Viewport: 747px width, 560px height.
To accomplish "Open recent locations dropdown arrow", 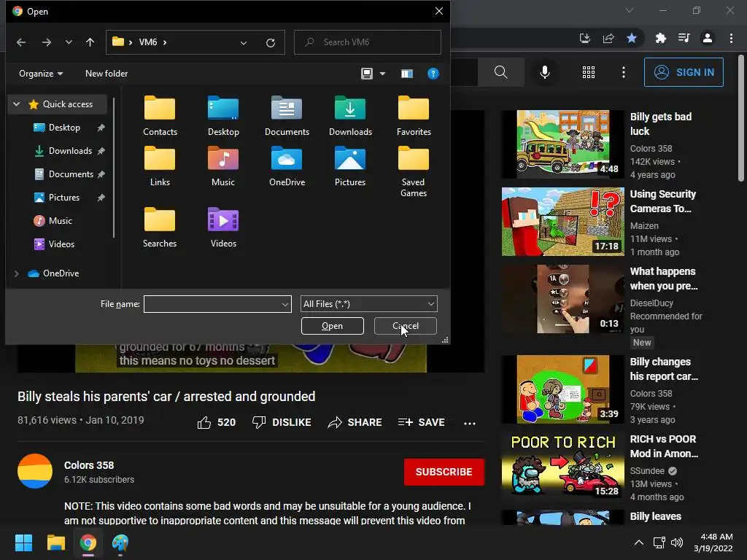I will click(69, 42).
